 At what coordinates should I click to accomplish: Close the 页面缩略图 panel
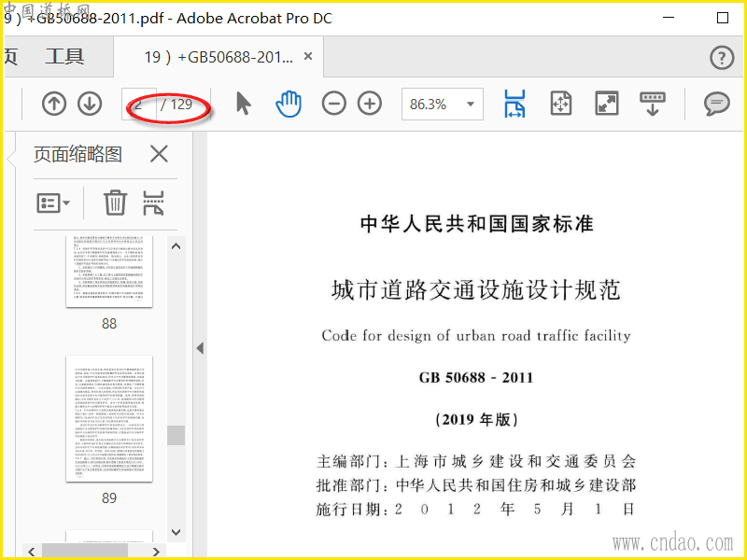(x=159, y=154)
